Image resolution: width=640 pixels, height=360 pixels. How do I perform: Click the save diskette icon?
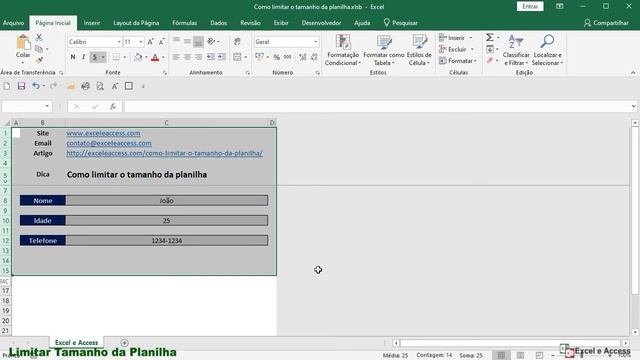(21, 86)
